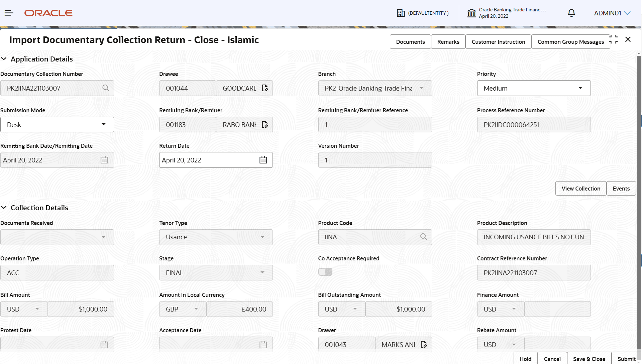Open the Submission Mode dropdown
Viewport: 642px width, 364px height.
coord(57,125)
